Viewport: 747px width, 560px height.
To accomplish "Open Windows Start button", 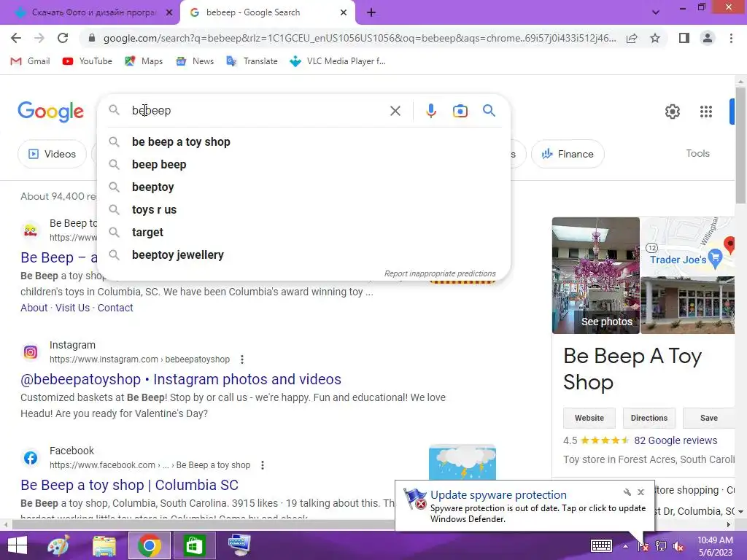I will [x=18, y=545].
